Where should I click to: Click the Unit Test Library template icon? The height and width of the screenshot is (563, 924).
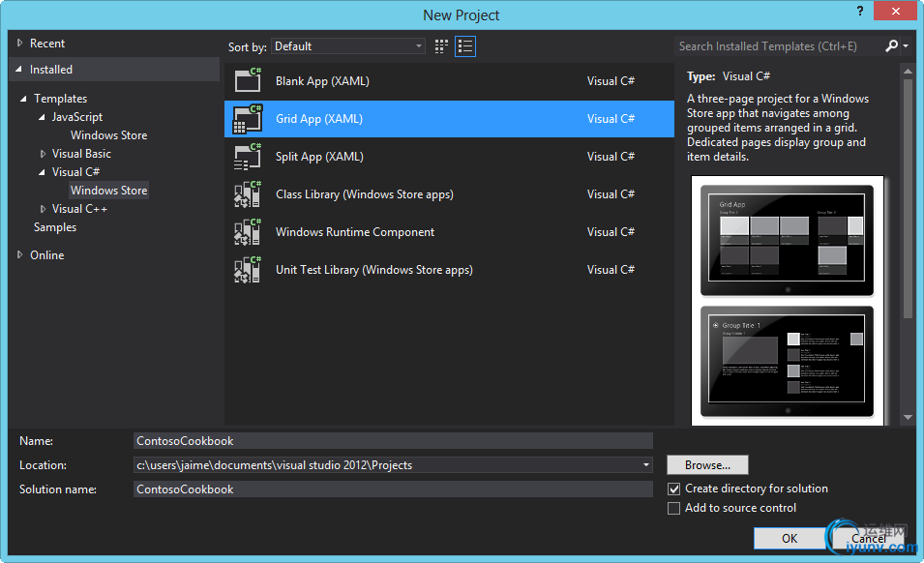(249, 270)
